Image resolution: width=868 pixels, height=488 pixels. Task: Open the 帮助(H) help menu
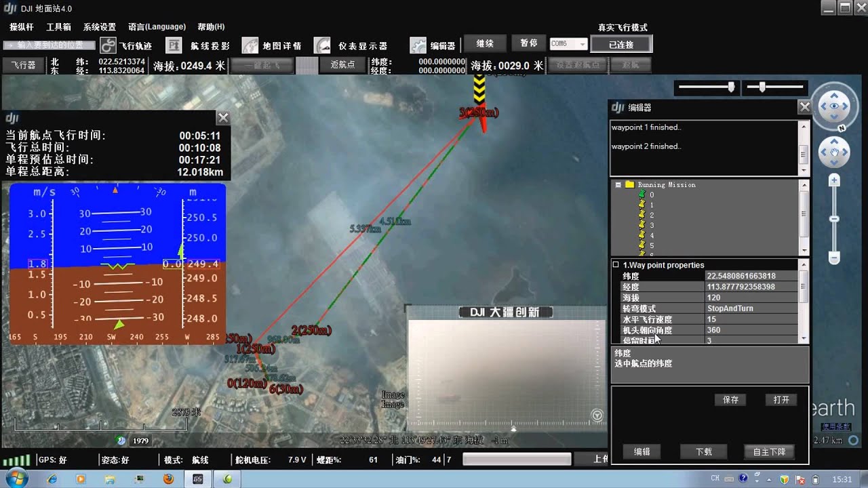pyautogui.click(x=211, y=26)
